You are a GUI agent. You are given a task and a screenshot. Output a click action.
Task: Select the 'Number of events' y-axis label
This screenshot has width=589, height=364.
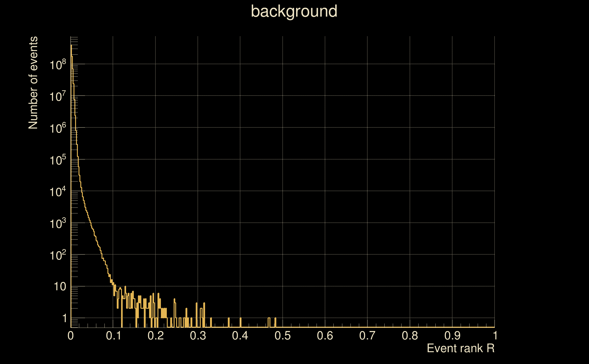point(33,83)
